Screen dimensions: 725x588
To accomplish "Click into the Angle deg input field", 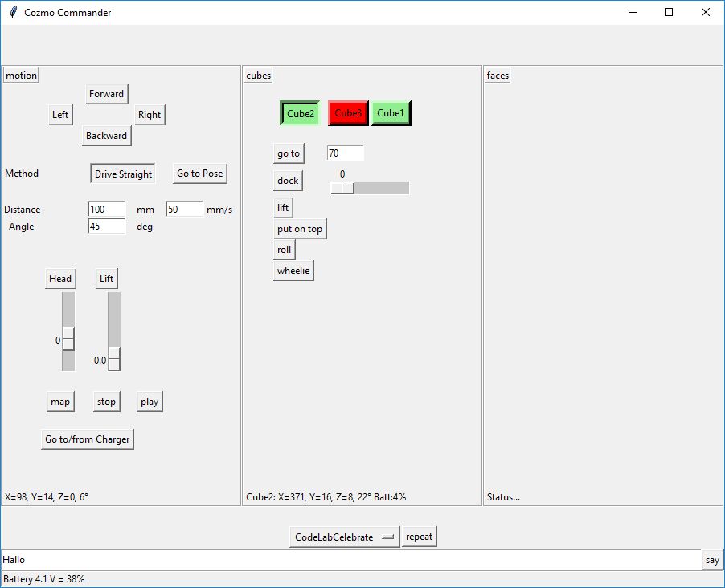I will pos(106,226).
